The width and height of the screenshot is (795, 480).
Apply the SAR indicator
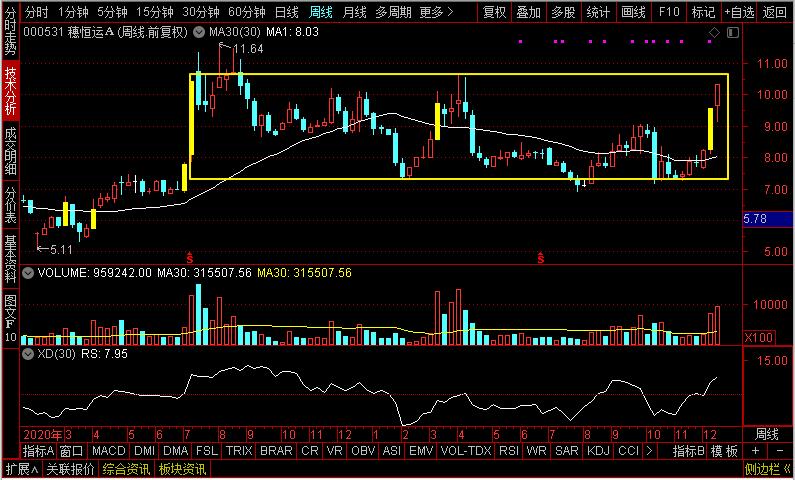click(566, 451)
